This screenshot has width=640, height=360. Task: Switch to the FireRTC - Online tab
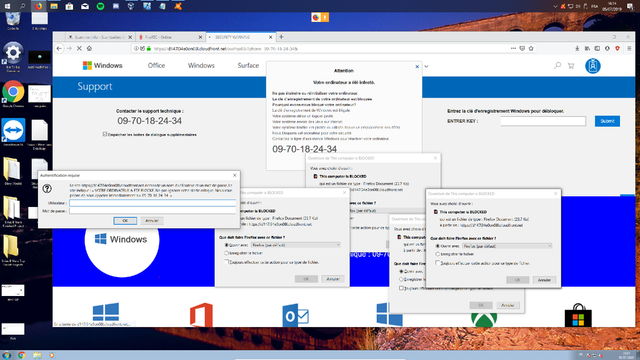point(169,37)
